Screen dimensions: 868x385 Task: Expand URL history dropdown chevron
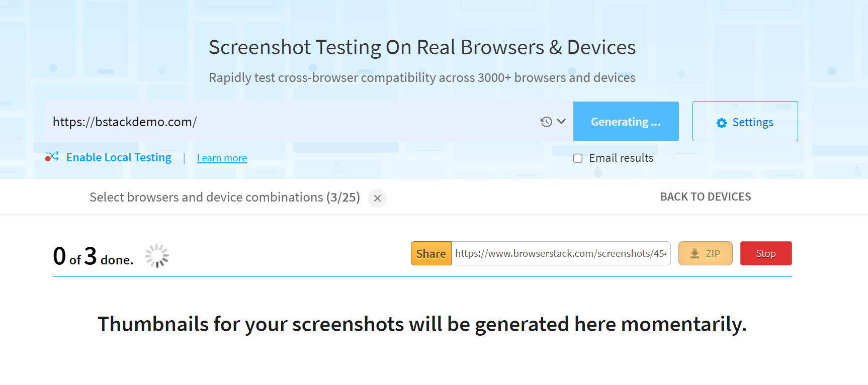click(x=561, y=121)
